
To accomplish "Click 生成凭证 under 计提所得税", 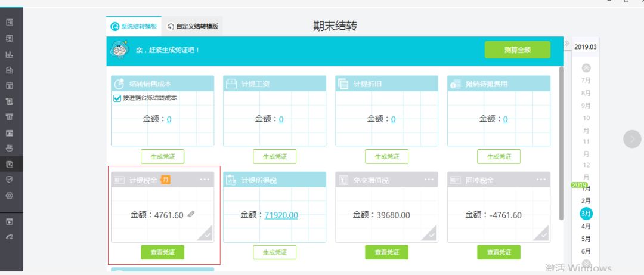I will (275, 252).
